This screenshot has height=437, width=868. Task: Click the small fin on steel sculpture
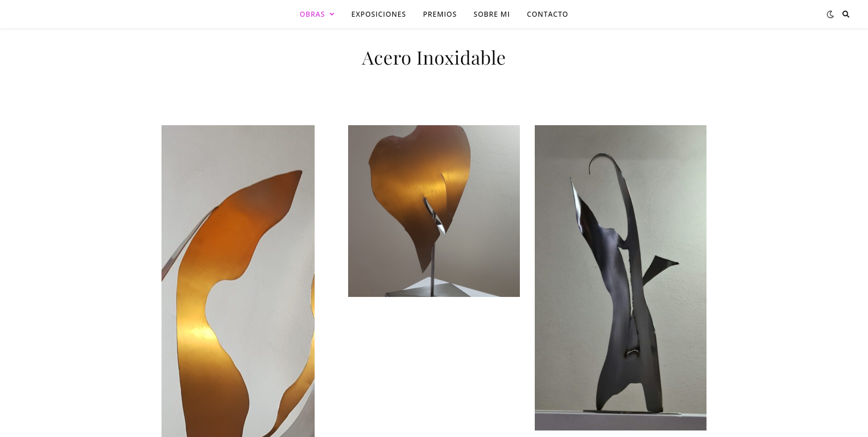pos(659,269)
